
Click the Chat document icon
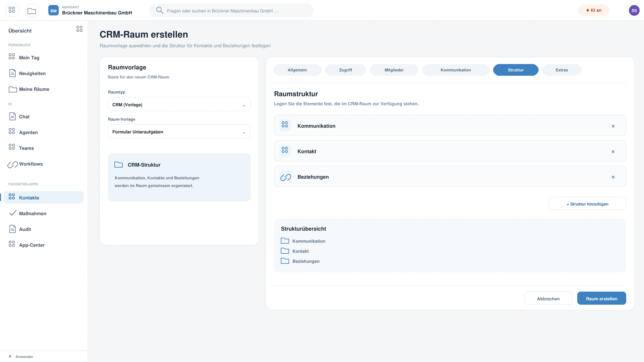coord(12,116)
